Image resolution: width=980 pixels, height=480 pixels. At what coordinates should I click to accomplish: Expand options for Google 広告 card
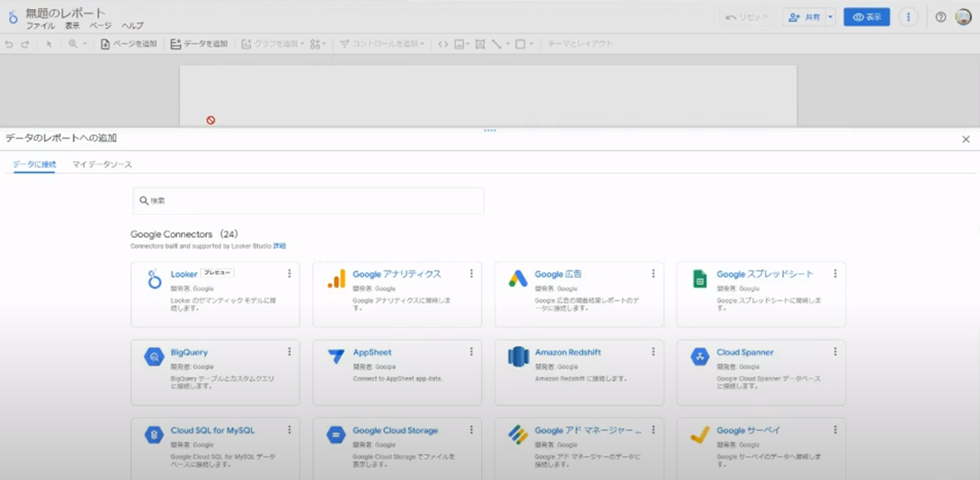tap(653, 274)
